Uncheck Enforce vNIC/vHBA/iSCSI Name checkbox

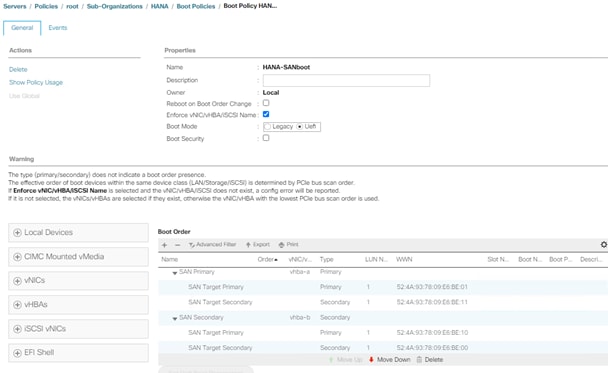266,114
